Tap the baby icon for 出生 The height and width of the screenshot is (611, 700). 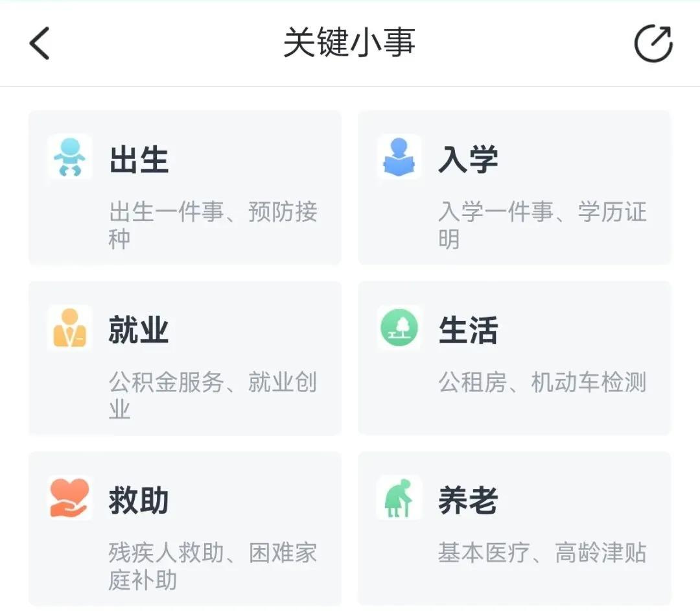(x=69, y=157)
